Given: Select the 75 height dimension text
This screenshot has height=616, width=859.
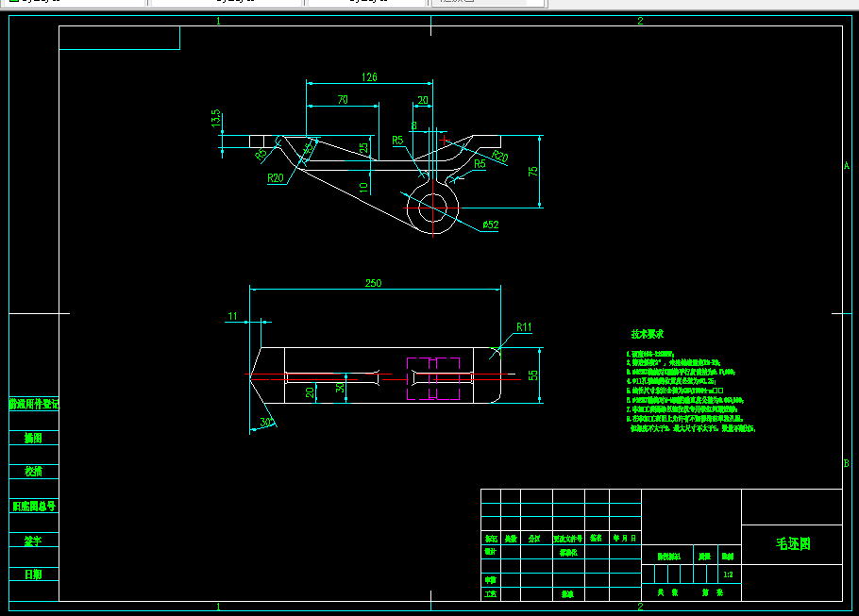Looking at the screenshot, I should click(532, 172).
